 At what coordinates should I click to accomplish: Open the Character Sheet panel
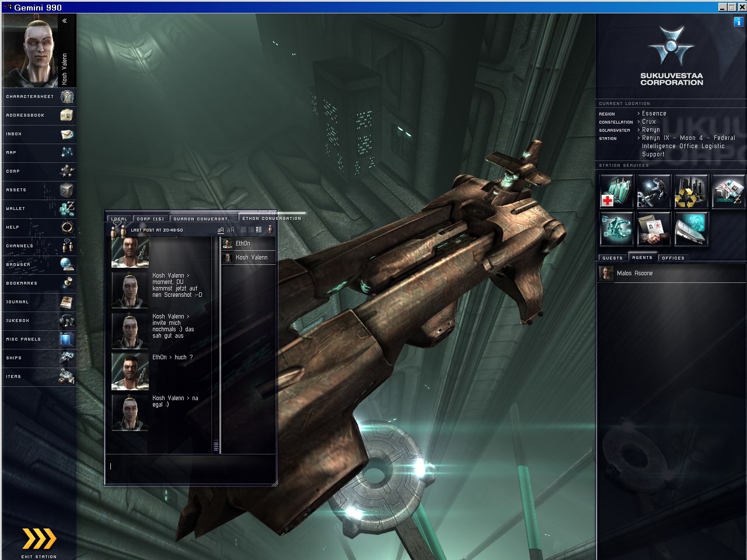point(39,97)
